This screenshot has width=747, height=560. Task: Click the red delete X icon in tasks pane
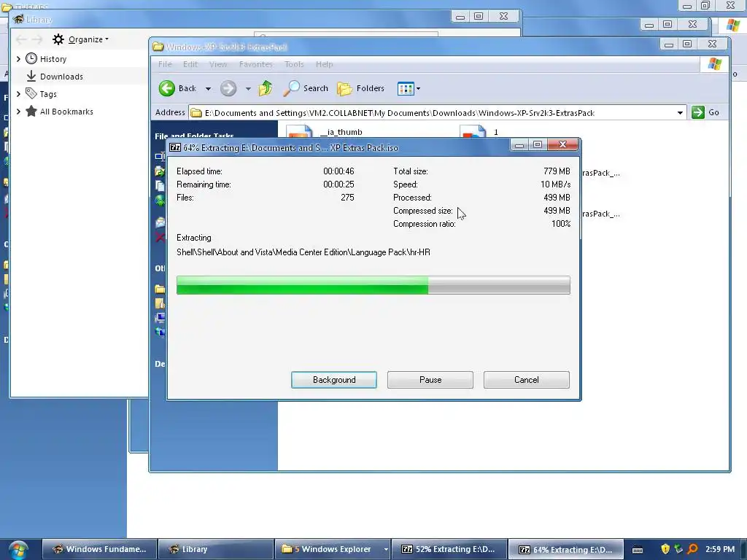click(x=160, y=237)
